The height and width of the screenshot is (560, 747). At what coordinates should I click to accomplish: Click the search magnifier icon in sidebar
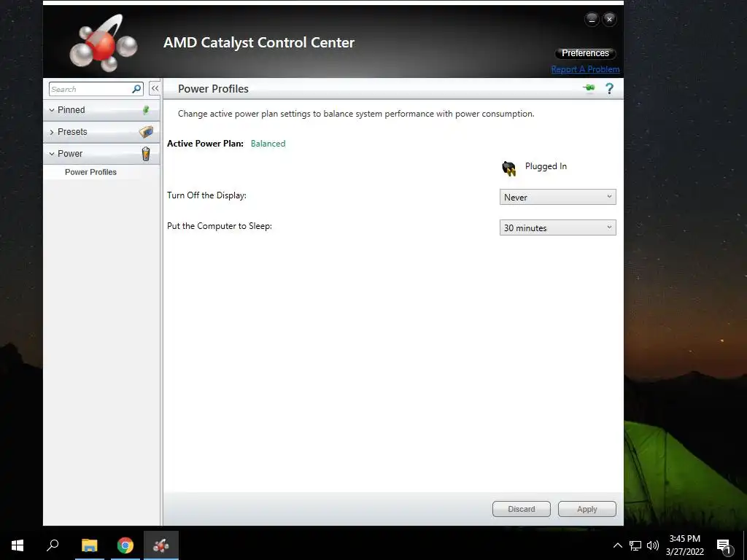[x=136, y=89]
